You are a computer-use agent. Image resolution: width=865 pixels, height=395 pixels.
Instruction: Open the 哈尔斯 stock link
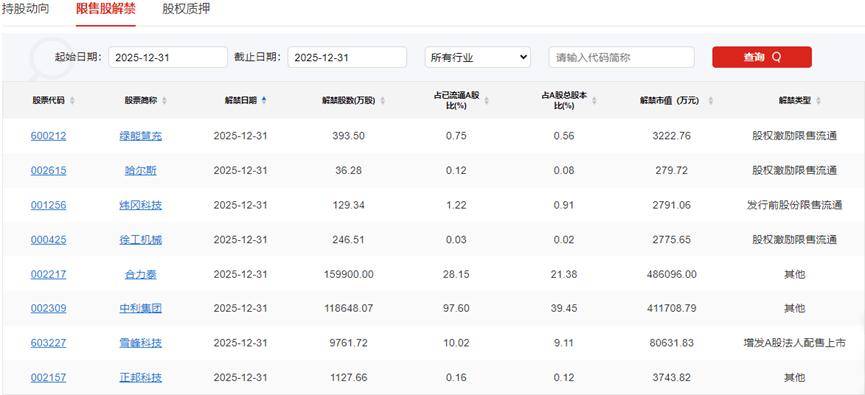point(141,170)
